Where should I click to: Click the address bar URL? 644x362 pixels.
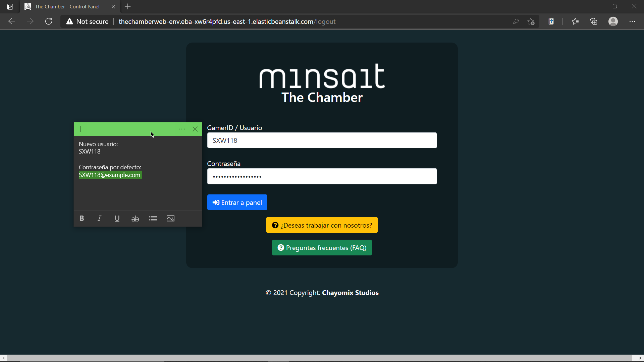[x=227, y=21]
